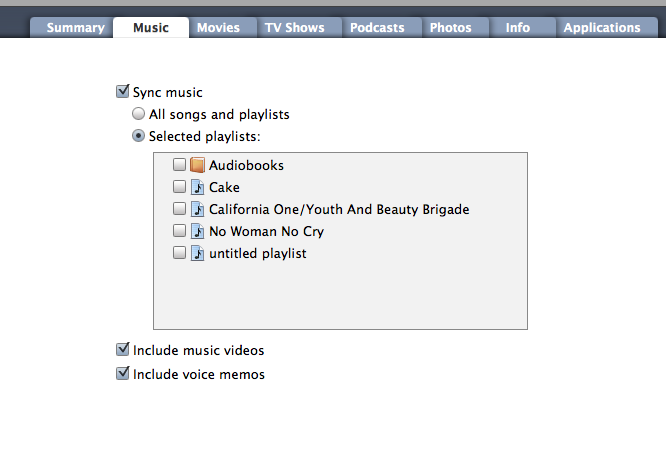Click the Include music videos label
Image resolution: width=666 pixels, height=469 pixels.
[x=198, y=350]
